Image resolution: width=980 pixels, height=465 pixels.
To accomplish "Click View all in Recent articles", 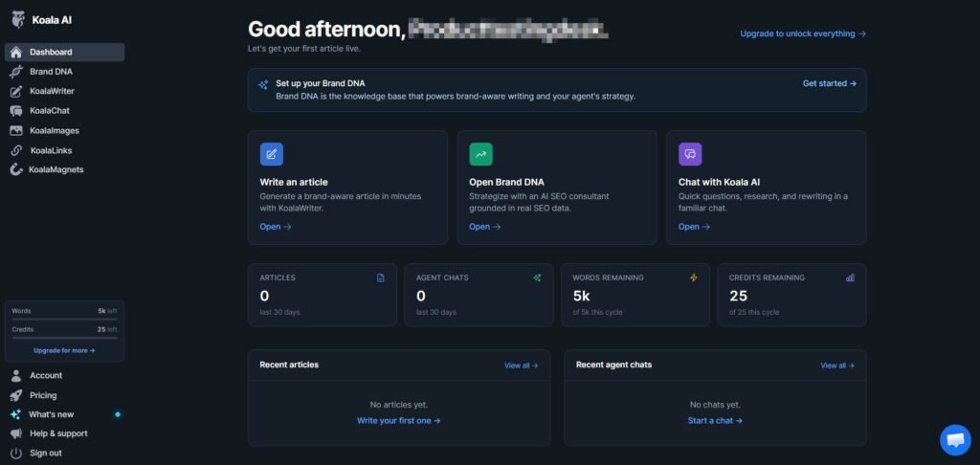I will pos(522,365).
